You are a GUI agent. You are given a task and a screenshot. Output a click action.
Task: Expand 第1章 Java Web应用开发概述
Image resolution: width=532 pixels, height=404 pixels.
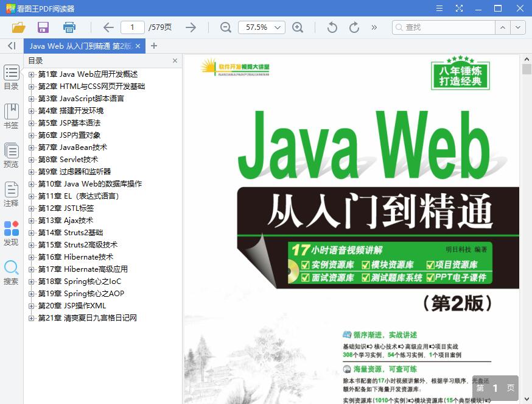[x=31, y=74]
